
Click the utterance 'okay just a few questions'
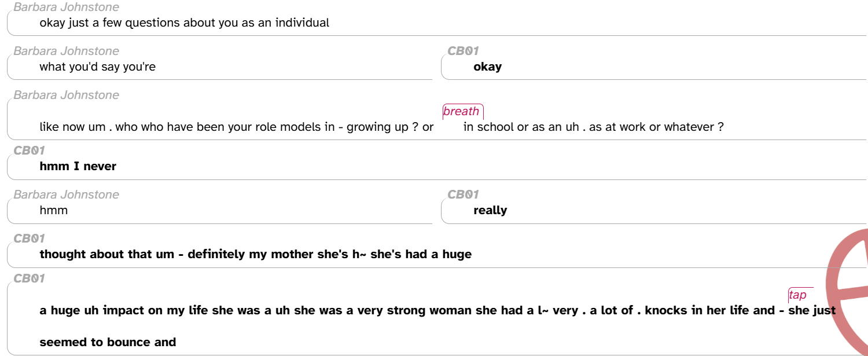point(184,23)
